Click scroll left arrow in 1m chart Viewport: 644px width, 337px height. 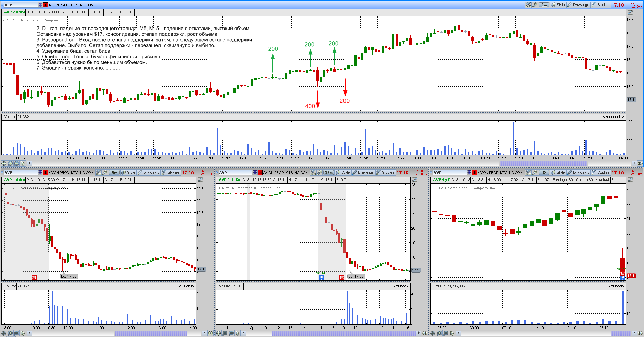click(x=29, y=163)
